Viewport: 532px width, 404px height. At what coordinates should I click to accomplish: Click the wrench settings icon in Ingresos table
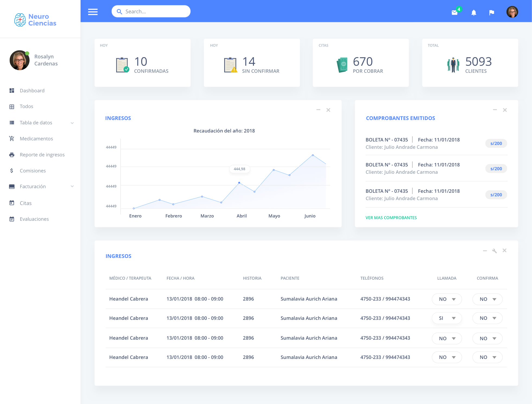tap(495, 251)
